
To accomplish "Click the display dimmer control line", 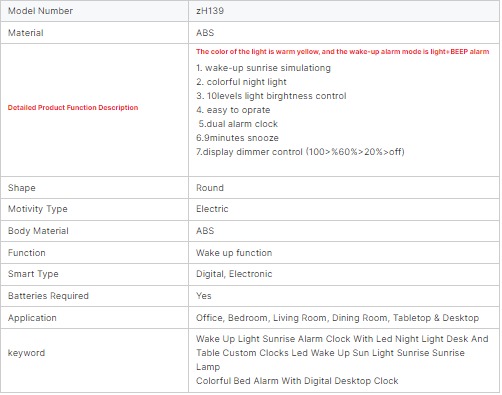I will pos(300,152).
